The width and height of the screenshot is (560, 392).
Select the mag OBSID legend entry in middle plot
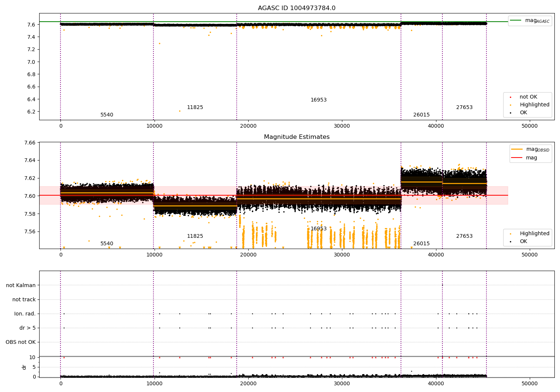pyautogui.click(x=531, y=149)
